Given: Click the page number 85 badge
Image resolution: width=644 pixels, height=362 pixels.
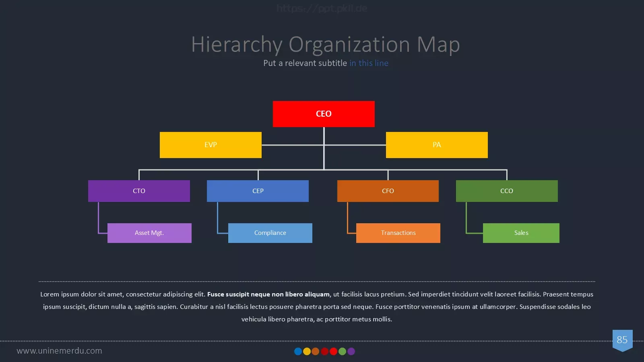Looking at the screenshot, I should coord(622,340).
